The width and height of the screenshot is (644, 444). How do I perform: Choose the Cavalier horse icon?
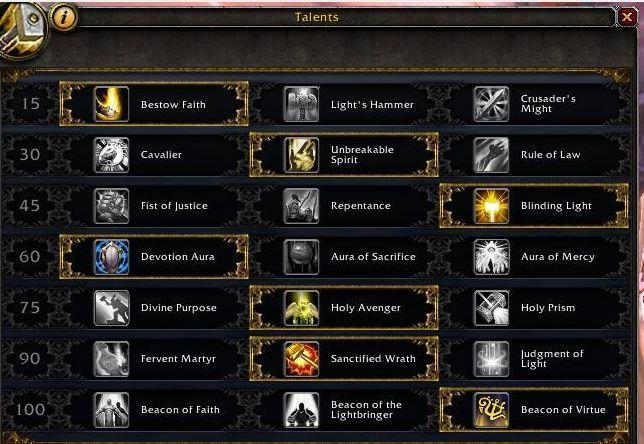tap(111, 155)
